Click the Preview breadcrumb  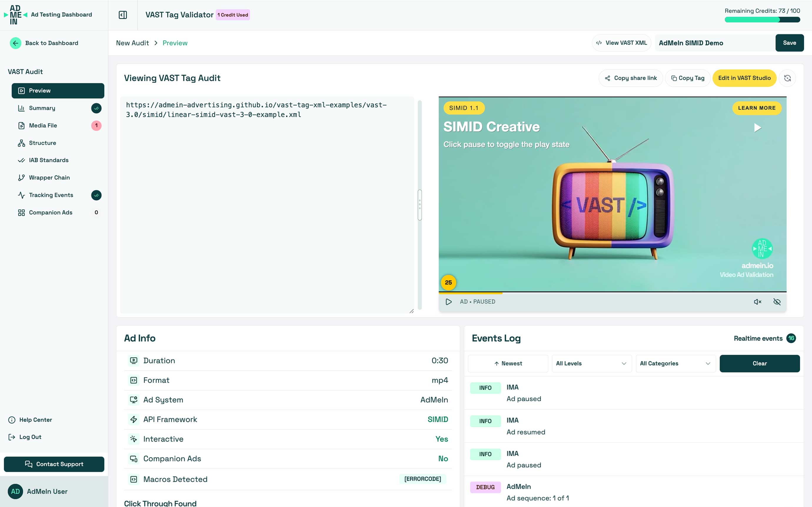(175, 43)
